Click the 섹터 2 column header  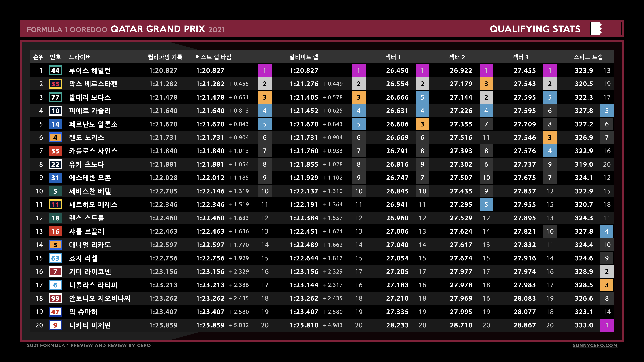click(457, 57)
